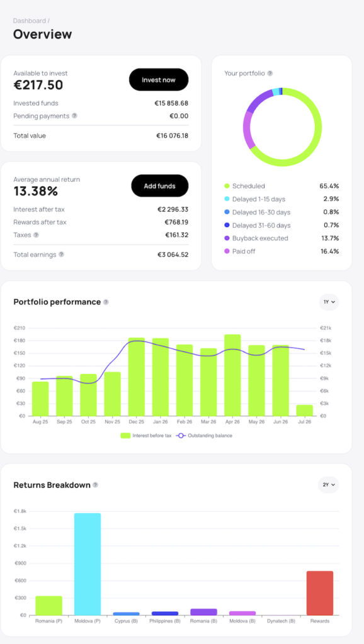364x644 pixels.
Task: Click help icon next to Your portfolio
Action: tap(270, 73)
